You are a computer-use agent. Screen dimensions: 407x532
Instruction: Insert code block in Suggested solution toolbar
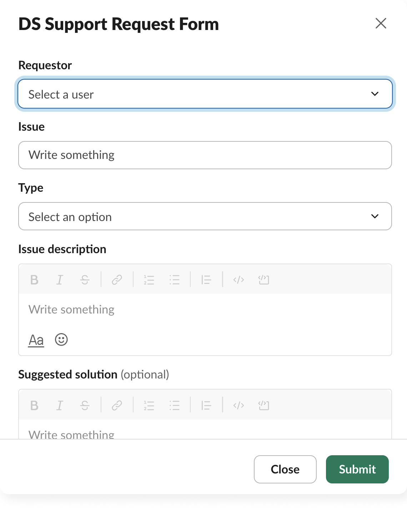tap(263, 406)
